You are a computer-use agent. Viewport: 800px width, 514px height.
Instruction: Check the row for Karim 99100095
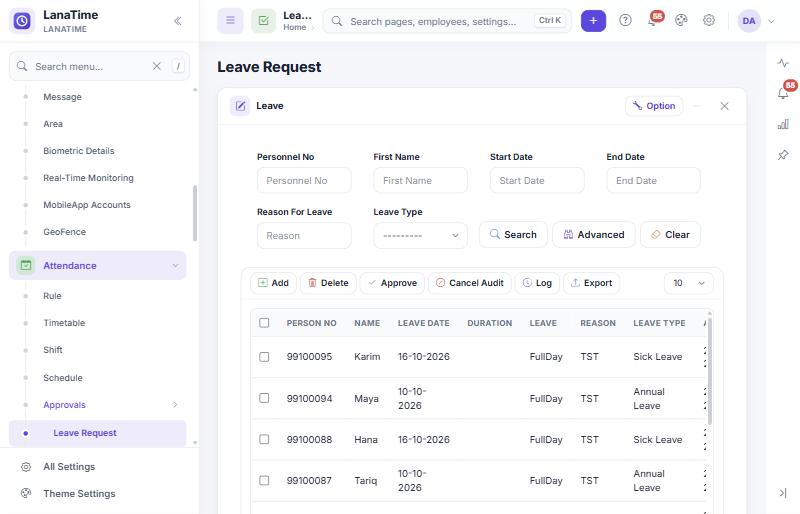(264, 357)
